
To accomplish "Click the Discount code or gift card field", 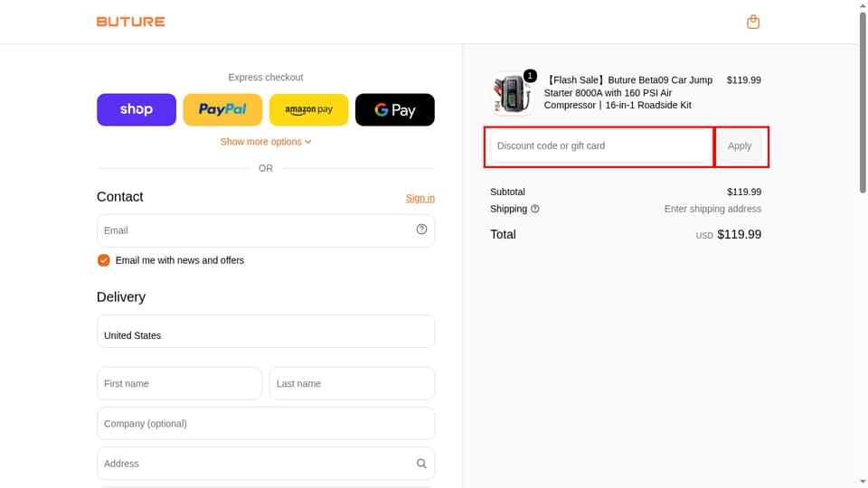I will click(600, 146).
